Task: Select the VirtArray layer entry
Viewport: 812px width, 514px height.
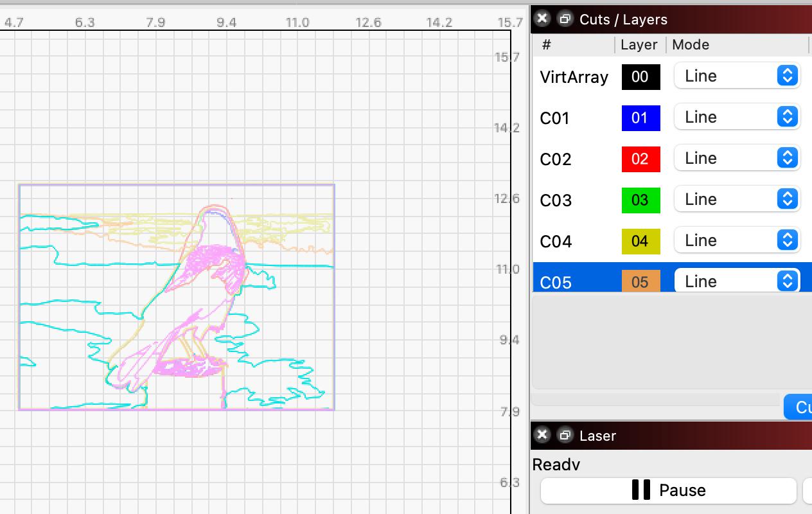Action: [574, 77]
